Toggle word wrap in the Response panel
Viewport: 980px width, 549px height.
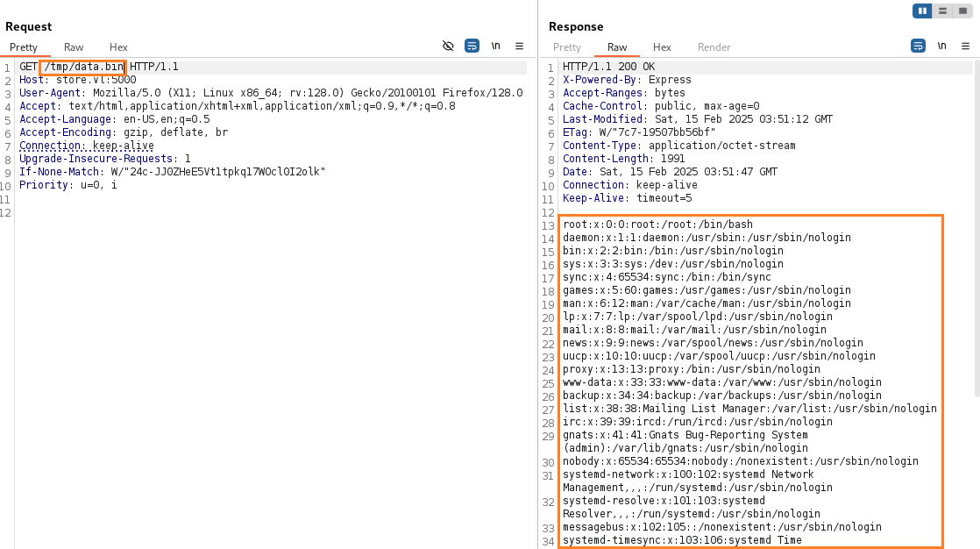918,46
